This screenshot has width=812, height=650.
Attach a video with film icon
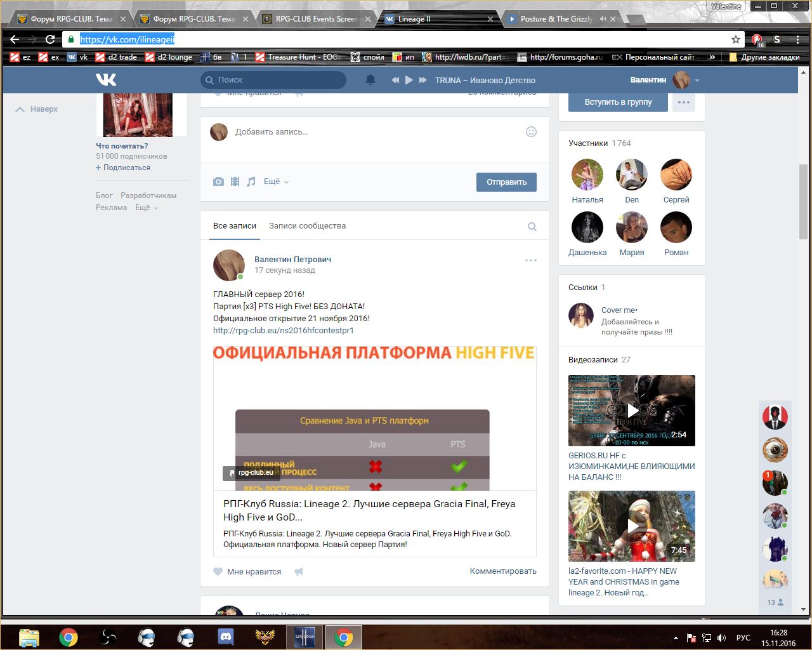pyautogui.click(x=235, y=182)
